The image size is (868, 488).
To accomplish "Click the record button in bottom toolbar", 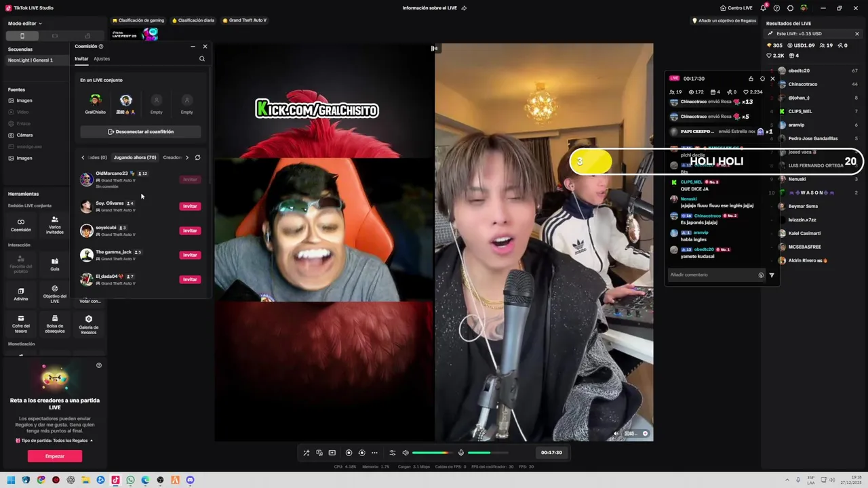I will click(x=349, y=453).
